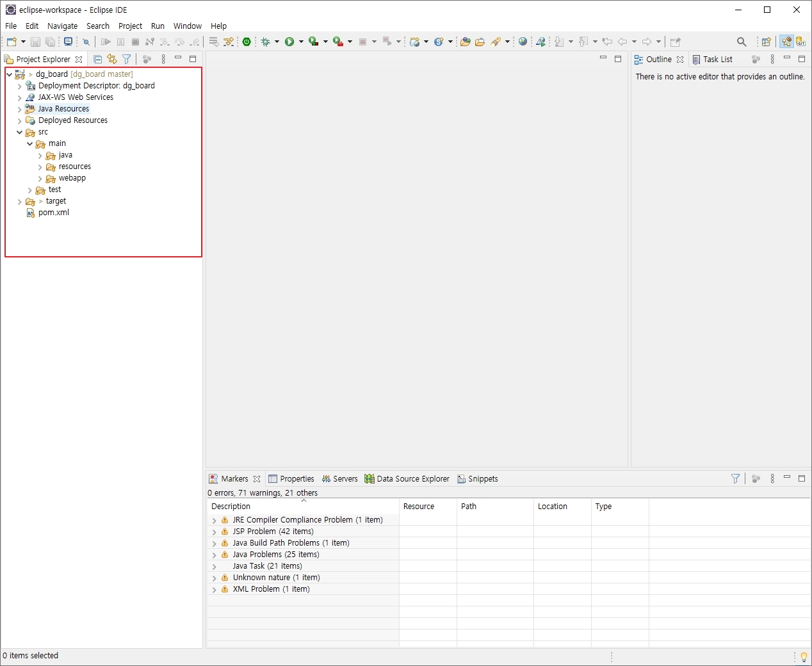812x666 pixels.
Task: Toggle Link with Editor in Project Explorer
Action: (x=112, y=59)
